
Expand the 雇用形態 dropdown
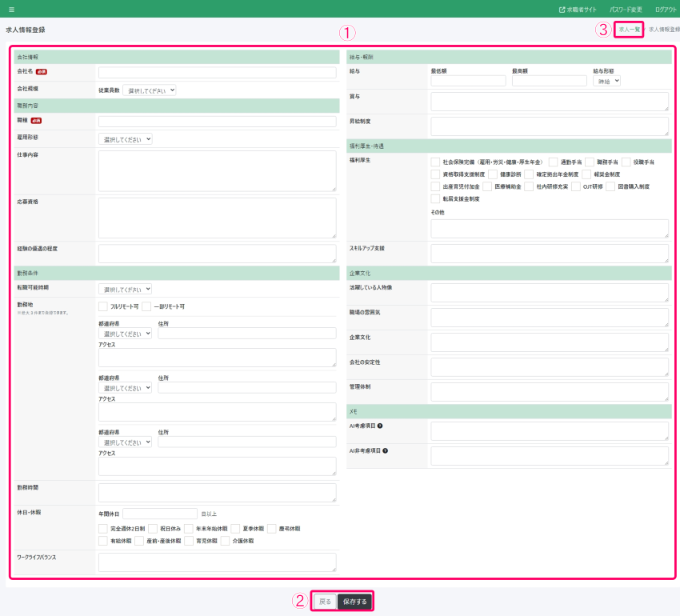(x=126, y=139)
